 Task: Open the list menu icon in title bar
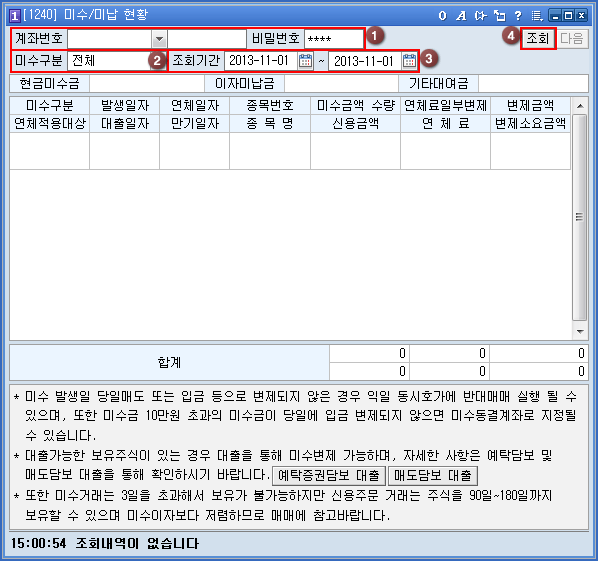click(537, 16)
